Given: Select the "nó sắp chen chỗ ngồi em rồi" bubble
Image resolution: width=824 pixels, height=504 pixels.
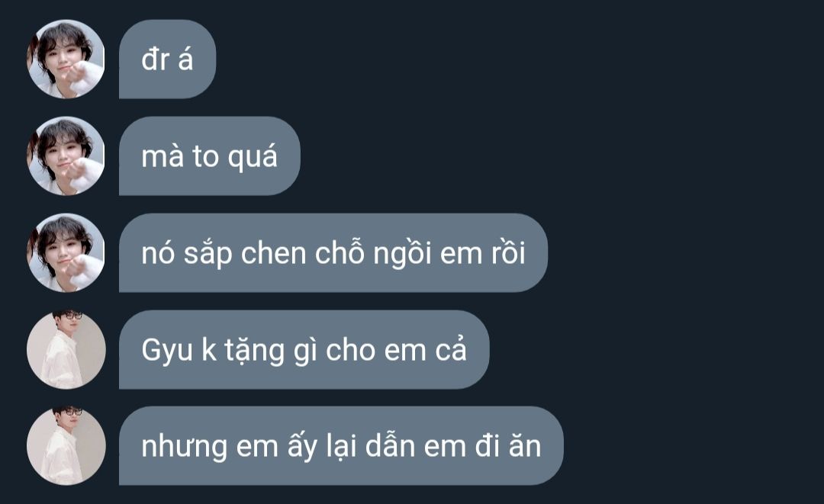Looking at the screenshot, I should pos(333,252).
